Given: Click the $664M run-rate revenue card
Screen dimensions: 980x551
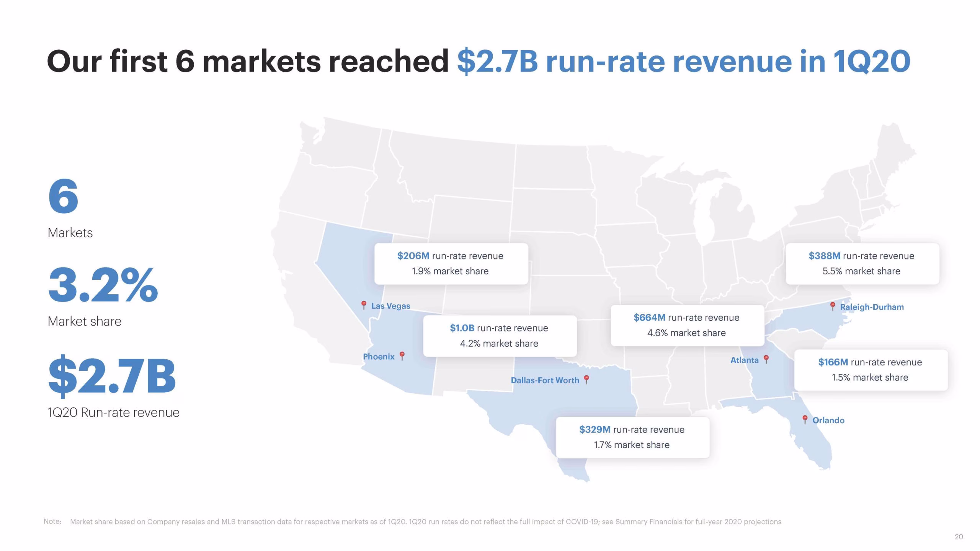Looking at the screenshot, I should 687,325.
